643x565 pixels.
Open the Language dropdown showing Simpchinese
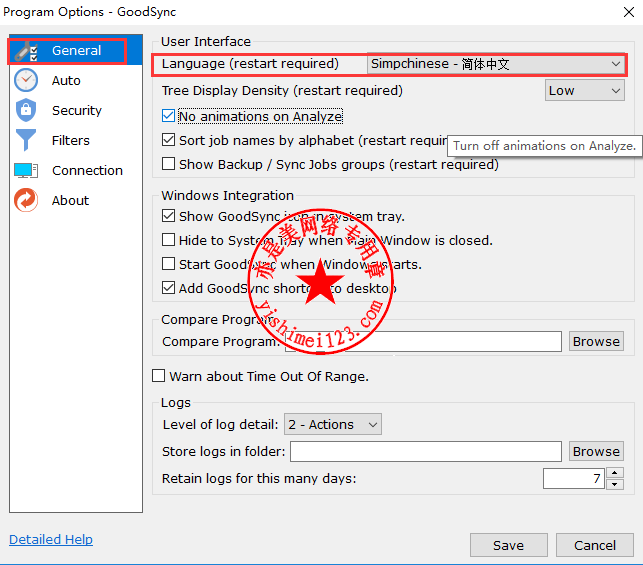point(495,64)
